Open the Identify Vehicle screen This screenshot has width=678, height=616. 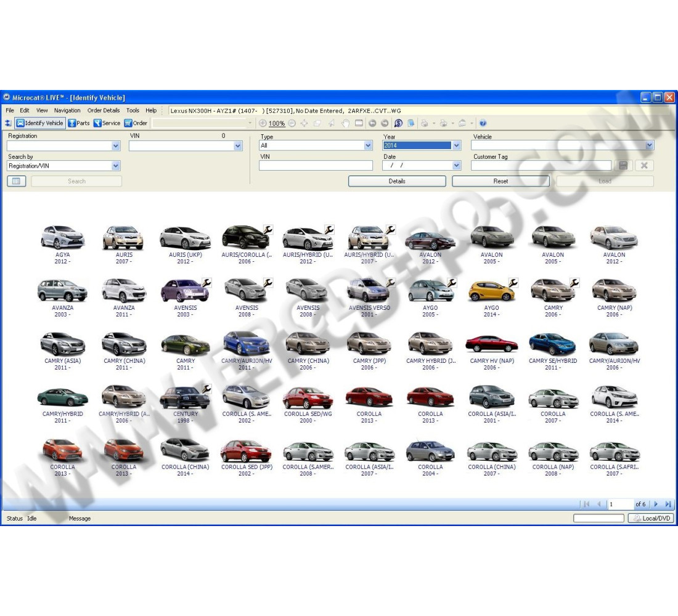pyautogui.click(x=40, y=123)
